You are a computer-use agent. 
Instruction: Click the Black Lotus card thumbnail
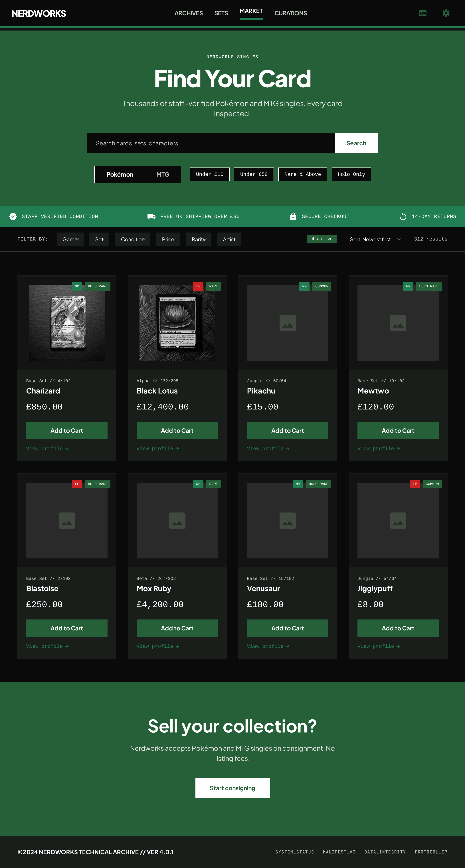[x=177, y=323]
